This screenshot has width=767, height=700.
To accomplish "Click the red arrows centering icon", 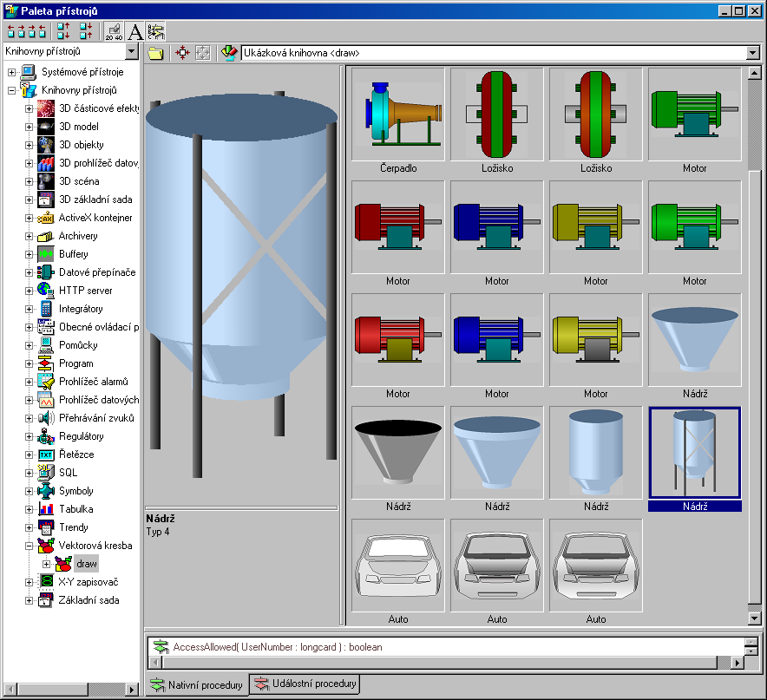I will click(182, 53).
